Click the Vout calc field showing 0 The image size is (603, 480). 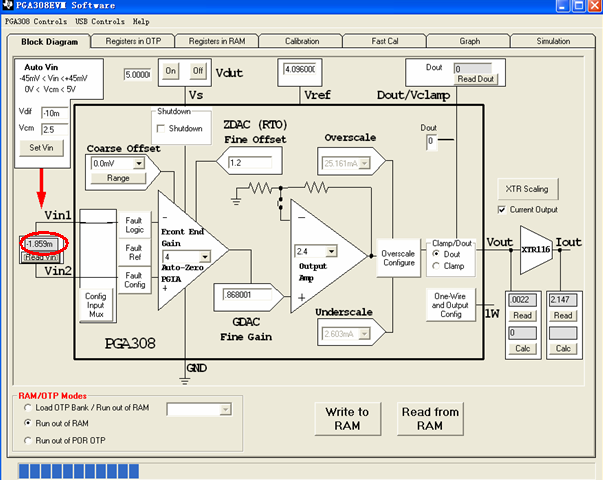click(522, 333)
